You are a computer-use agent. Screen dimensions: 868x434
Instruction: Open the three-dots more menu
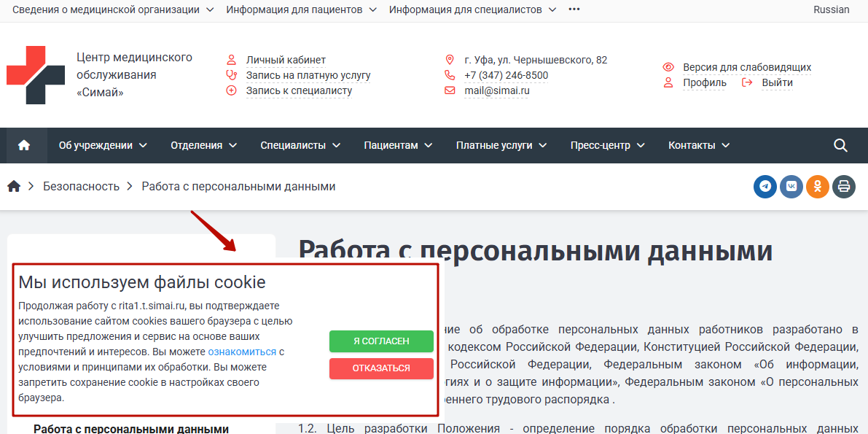click(574, 10)
